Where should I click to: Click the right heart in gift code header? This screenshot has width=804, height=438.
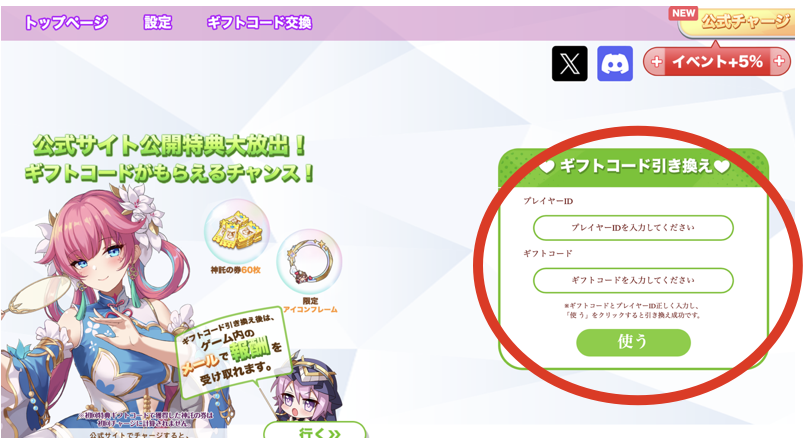[721, 166]
